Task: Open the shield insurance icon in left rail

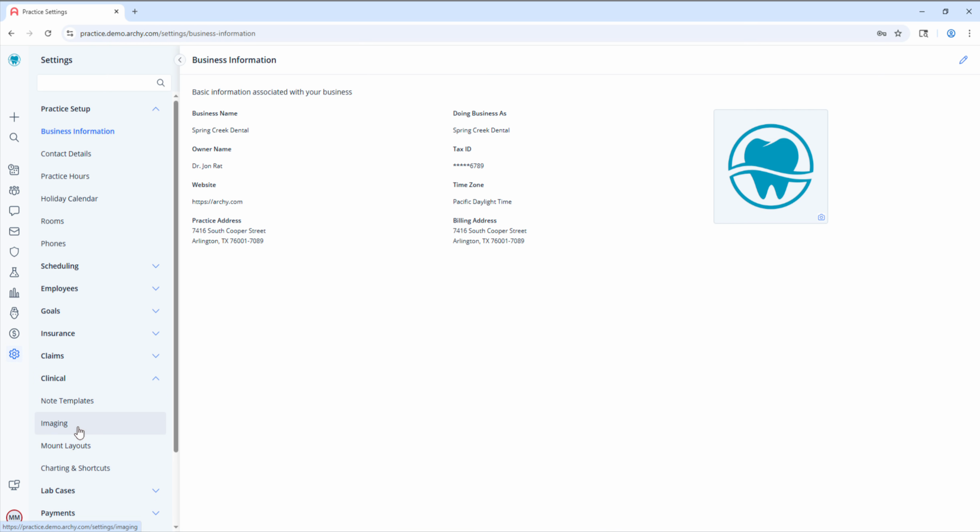Action: pos(14,252)
